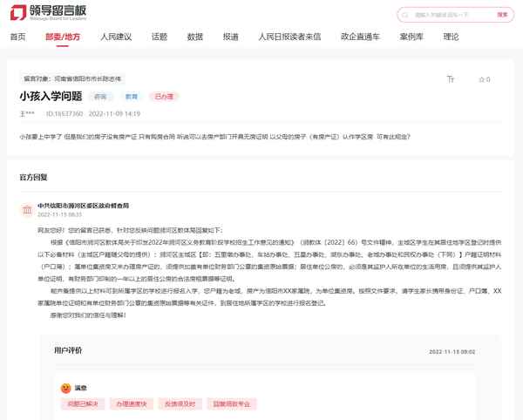The width and height of the screenshot is (523, 420).
Task: Click the 领导留言板 logo
Action: click(x=48, y=13)
